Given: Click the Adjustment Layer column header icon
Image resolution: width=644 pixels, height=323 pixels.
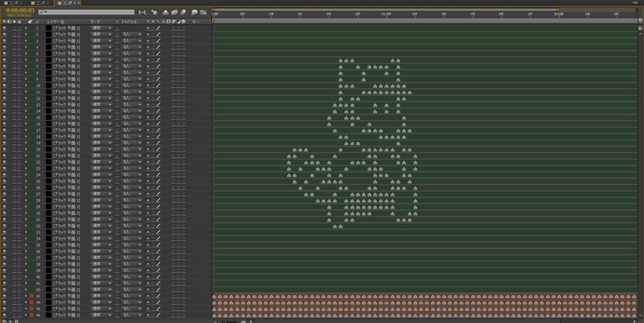Looking at the screenshot, I should click(x=178, y=22).
